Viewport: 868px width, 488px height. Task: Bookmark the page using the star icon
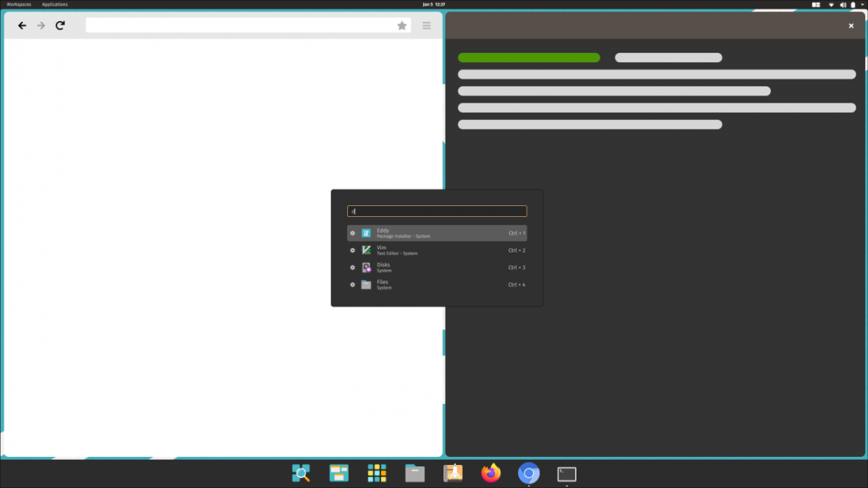click(x=402, y=25)
